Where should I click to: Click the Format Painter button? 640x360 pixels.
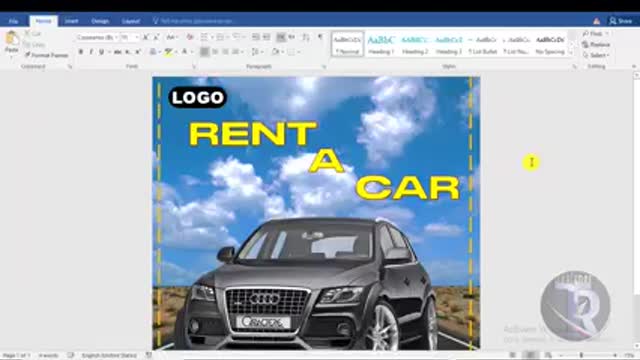(x=46, y=55)
